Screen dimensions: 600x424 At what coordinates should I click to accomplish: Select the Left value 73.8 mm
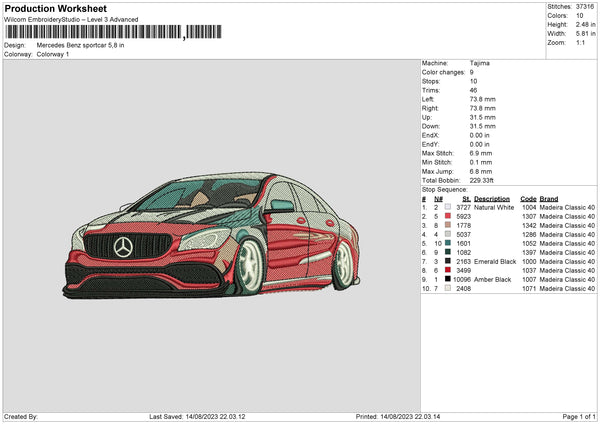(483, 99)
